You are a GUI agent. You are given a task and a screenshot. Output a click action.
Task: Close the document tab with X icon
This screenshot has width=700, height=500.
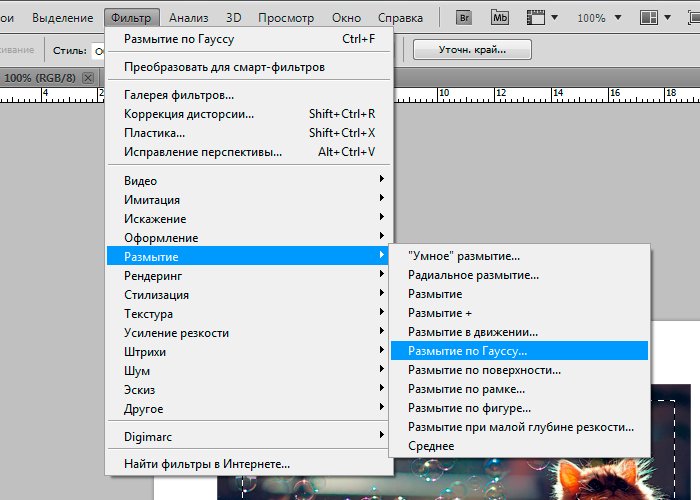pos(88,77)
